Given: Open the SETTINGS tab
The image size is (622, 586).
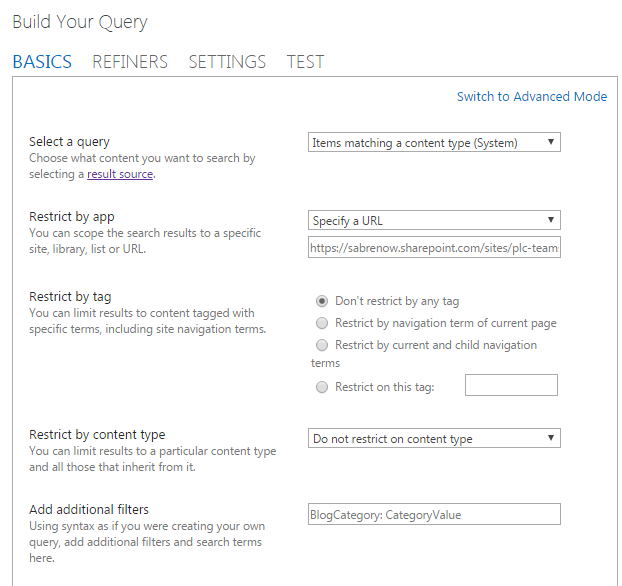Looking at the screenshot, I should click(227, 62).
